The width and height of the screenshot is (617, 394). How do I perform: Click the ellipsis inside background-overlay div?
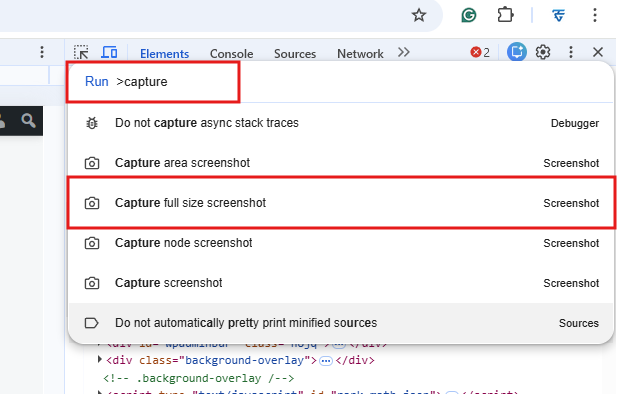326,361
